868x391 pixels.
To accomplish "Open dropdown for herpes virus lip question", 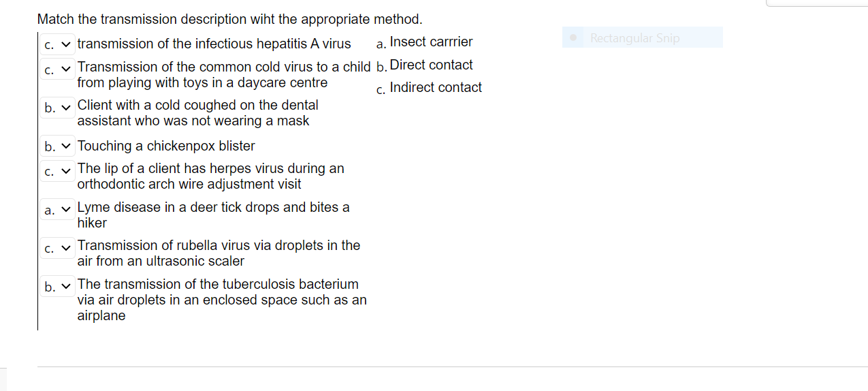I will (x=57, y=171).
